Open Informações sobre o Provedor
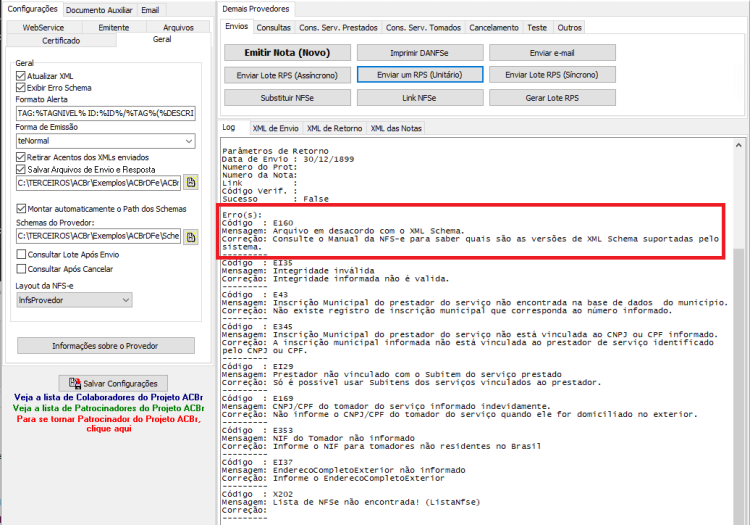 point(106,346)
